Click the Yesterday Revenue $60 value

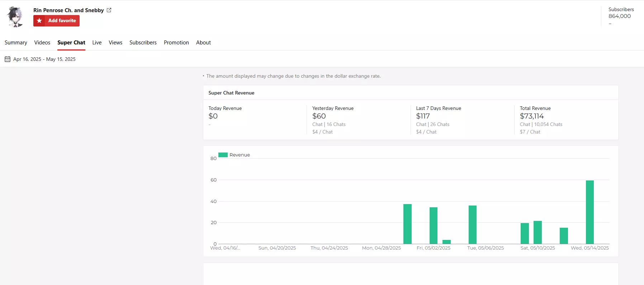(x=319, y=116)
